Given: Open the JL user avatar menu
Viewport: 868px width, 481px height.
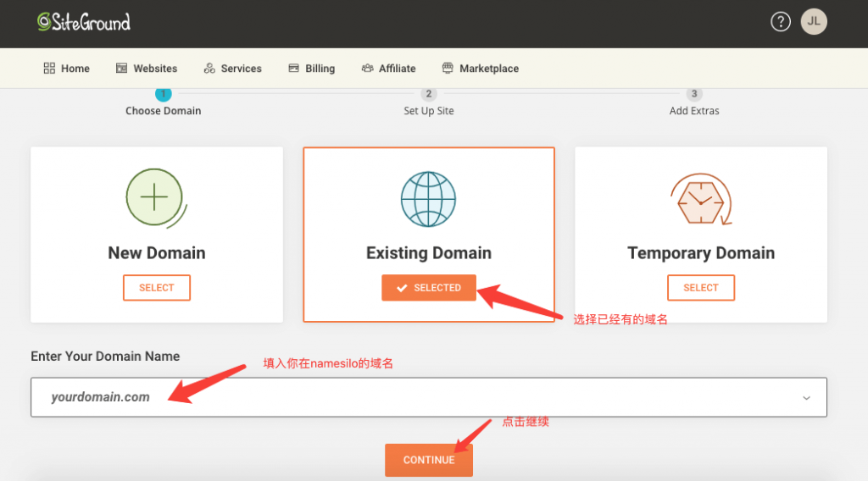Looking at the screenshot, I should tap(814, 22).
